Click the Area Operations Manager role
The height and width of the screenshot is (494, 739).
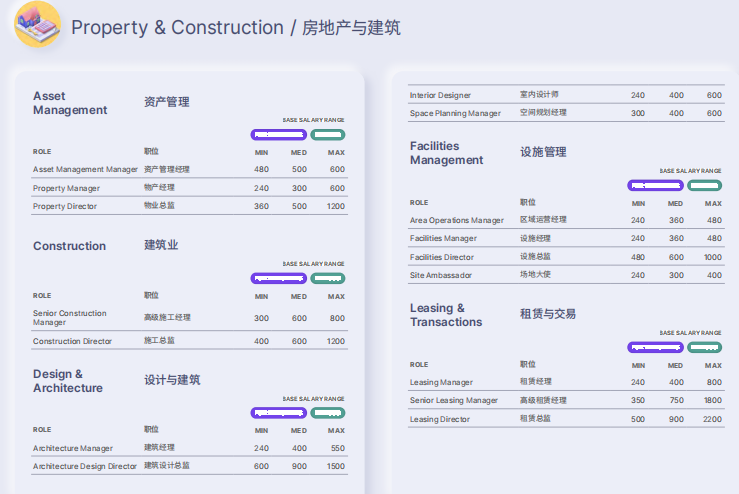pyautogui.click(x=457, y=220)
